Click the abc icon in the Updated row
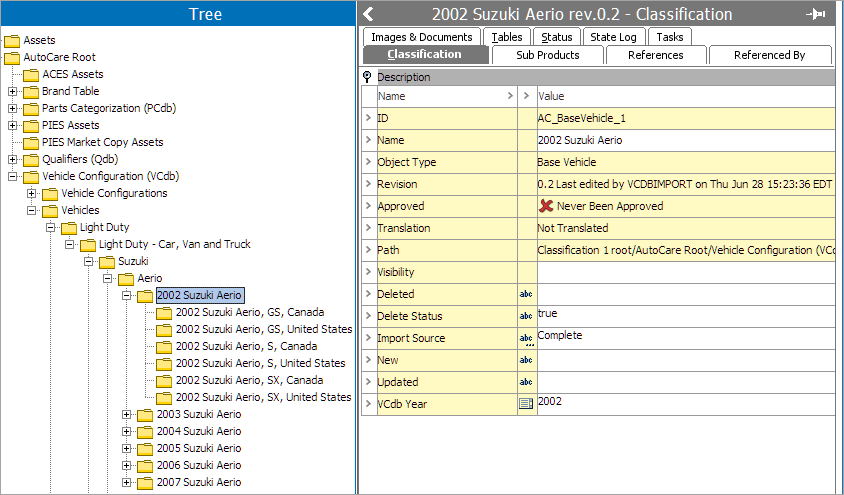Screen dimensions: 844x495 point(526,382)
